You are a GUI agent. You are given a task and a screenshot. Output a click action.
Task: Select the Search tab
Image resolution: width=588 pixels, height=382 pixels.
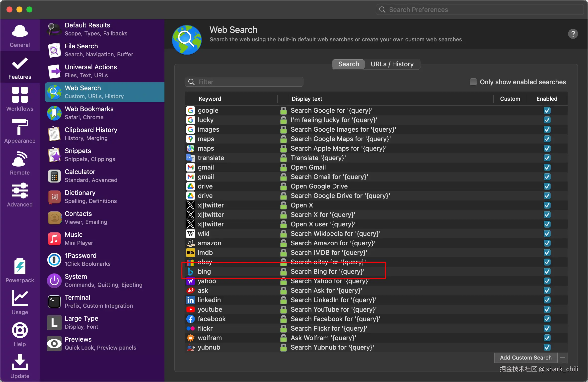(x=349, y=64)
